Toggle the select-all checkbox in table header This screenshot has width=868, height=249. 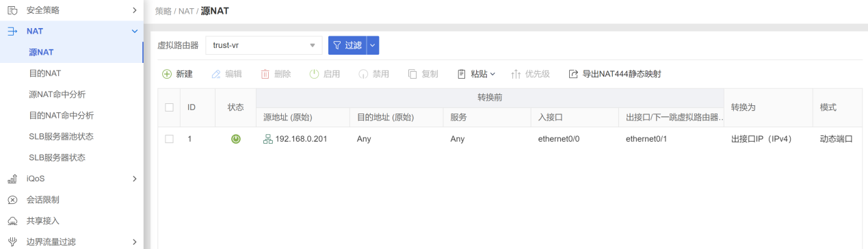pos(169,107)
